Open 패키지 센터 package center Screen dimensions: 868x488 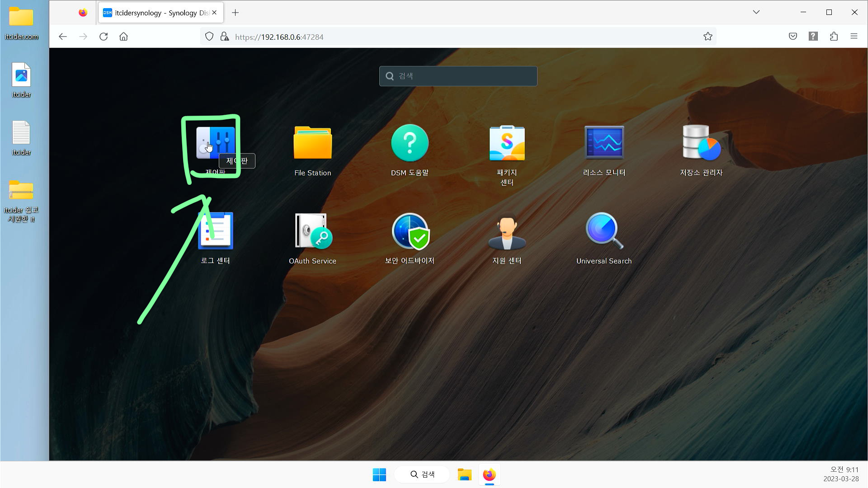coord(507,143)
